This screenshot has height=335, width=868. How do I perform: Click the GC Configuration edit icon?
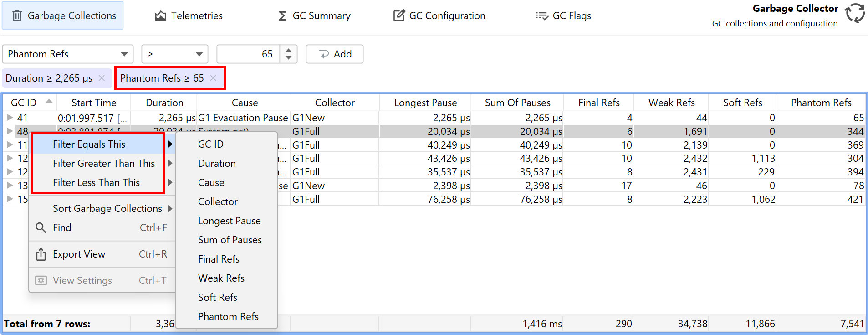pyautogui.click(x=399, y=16)
